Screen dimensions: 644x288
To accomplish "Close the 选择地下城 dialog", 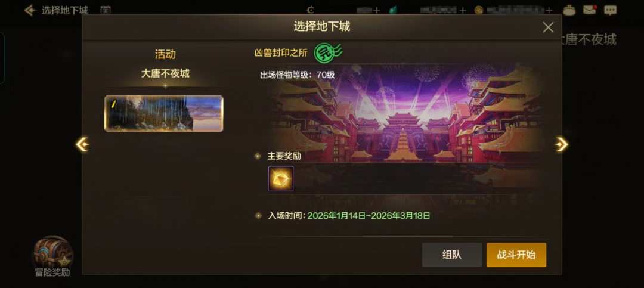I will [549, 27].
